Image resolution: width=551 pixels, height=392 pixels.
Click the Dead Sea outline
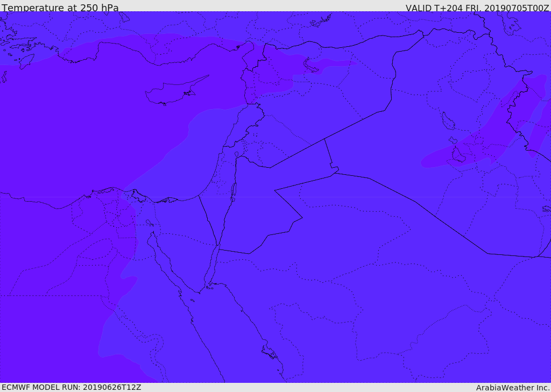pyautogui.click(x=233, y=192)
